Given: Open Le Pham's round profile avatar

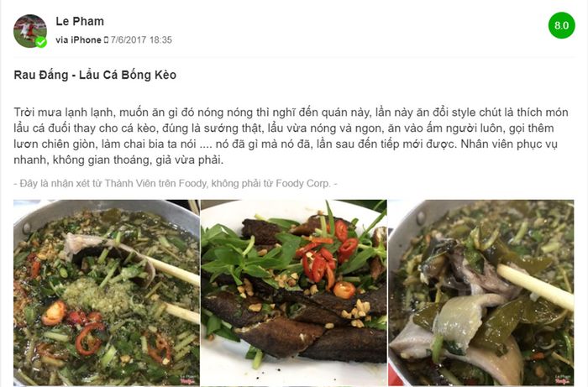Looking at the screenshot, I should click(x=30, y=31).
